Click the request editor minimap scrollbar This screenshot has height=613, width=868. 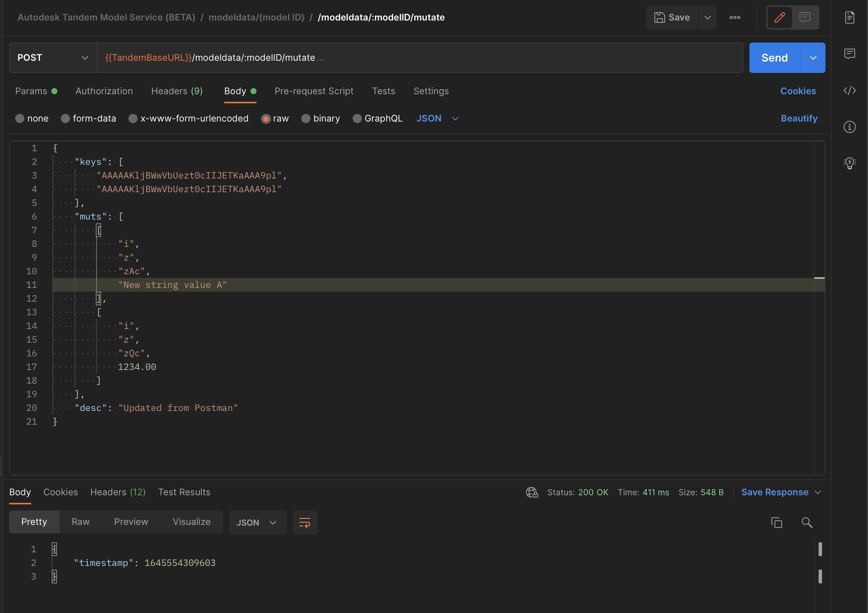tap(819, 308)
